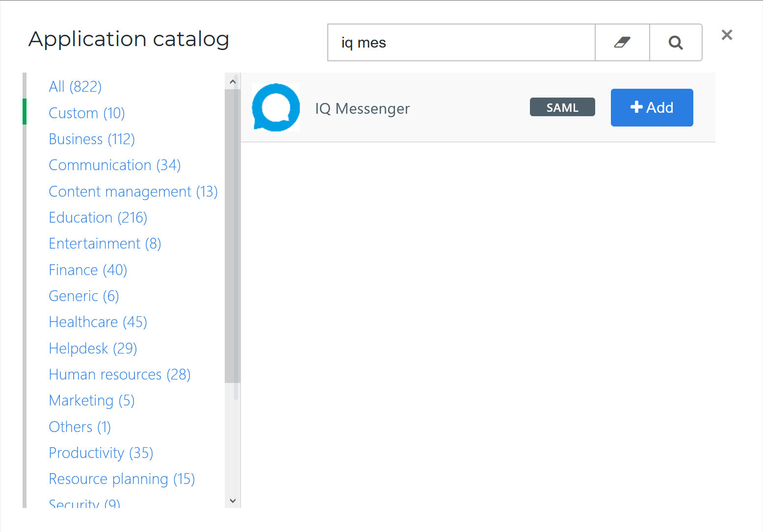Choose the Marketing (5) category
Viewport: 763px width, 532px height.
92,401
